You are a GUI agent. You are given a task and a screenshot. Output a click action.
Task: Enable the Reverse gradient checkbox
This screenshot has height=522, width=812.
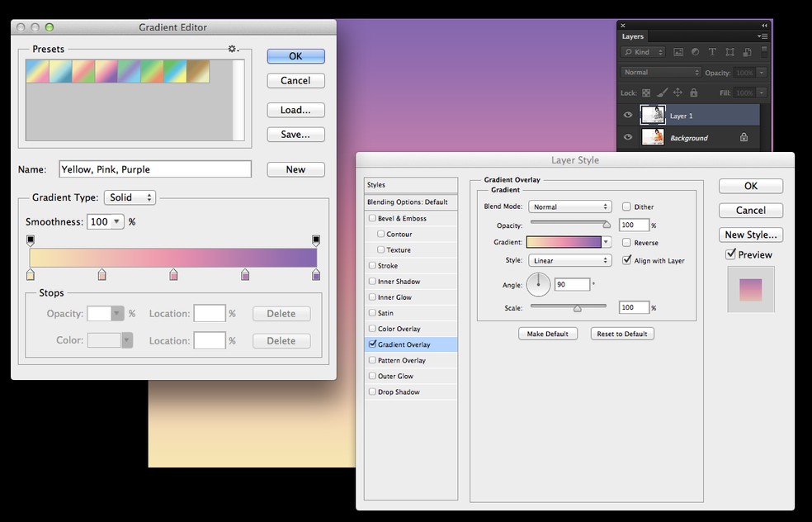(626, 242)
